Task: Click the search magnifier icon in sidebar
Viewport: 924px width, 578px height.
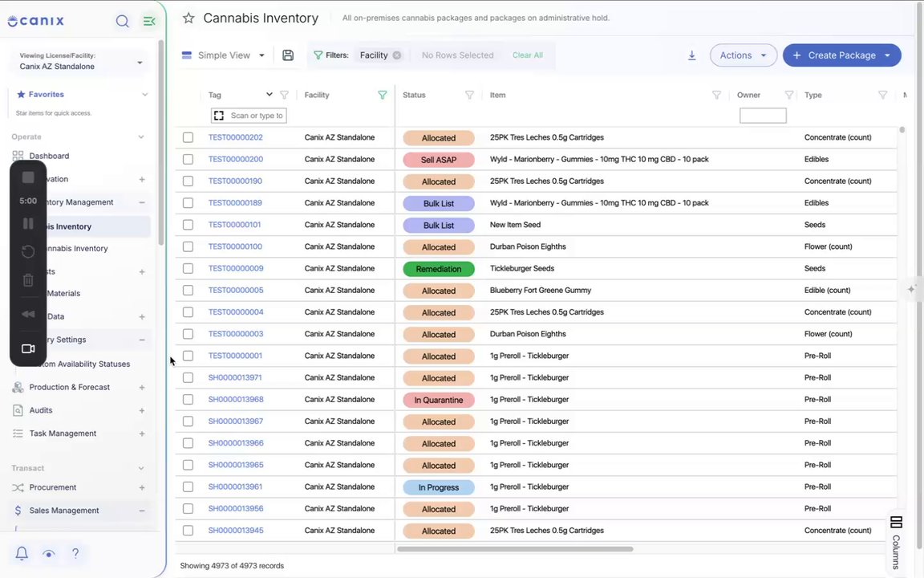Action: (x=122, y=21)
